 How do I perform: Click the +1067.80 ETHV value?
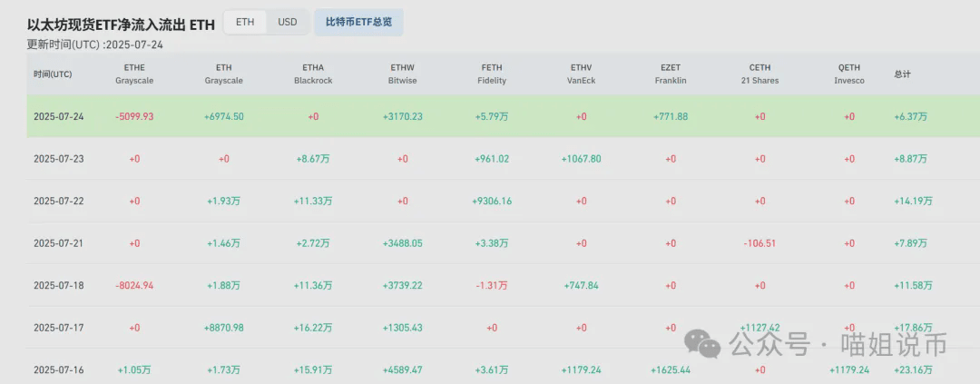point(582,159)
